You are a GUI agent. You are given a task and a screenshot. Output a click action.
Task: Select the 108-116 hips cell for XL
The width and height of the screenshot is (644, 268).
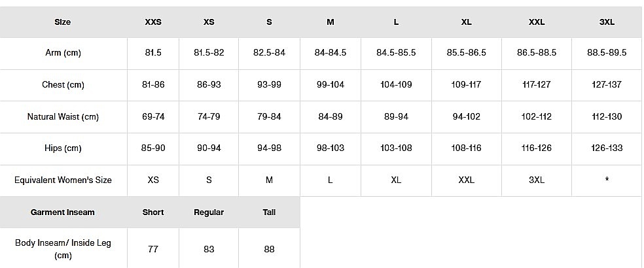[466, 148]
